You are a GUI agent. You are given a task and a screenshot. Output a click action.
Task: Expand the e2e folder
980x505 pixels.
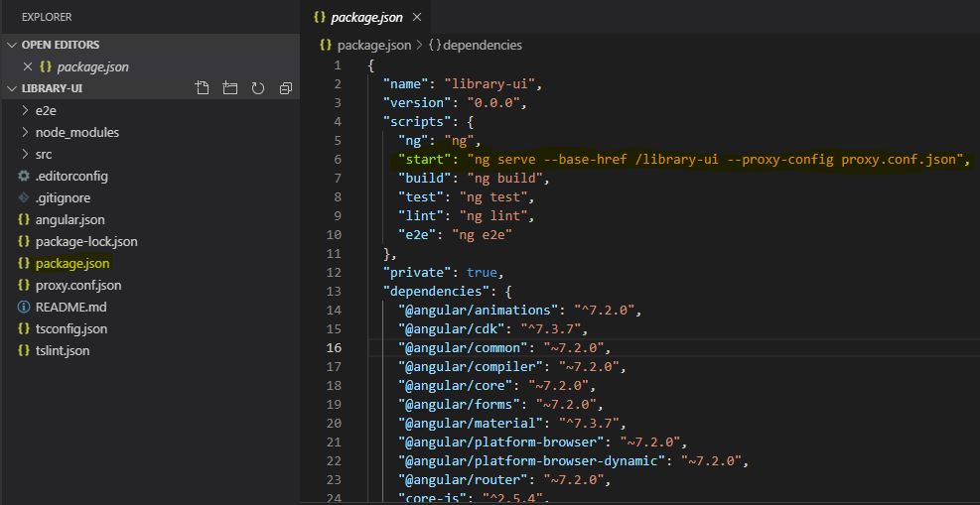[x=46, y=110]
